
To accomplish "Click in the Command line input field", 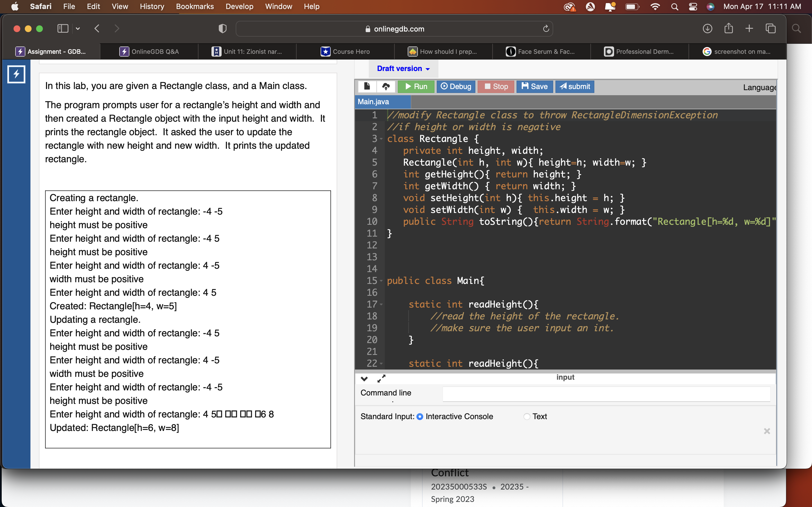I will (606, 394).
